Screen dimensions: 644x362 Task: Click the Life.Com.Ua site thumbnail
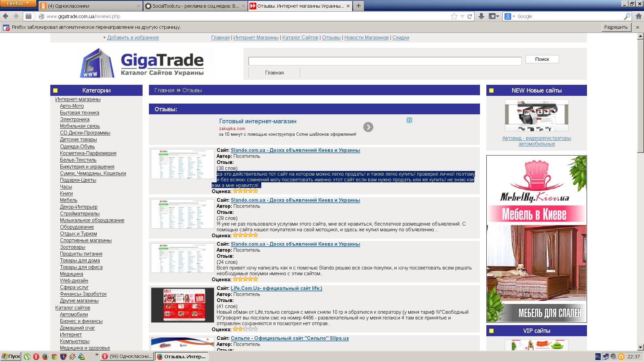(x=182, y=305)
